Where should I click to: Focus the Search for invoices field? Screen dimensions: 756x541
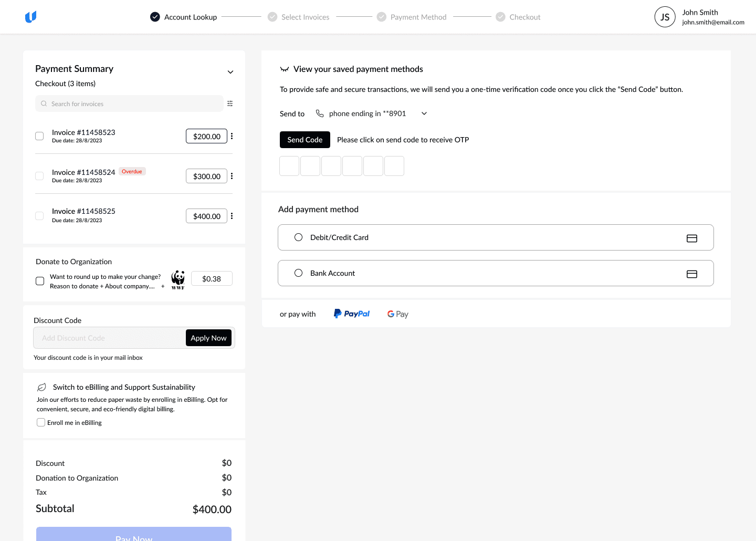coord(129,103)
